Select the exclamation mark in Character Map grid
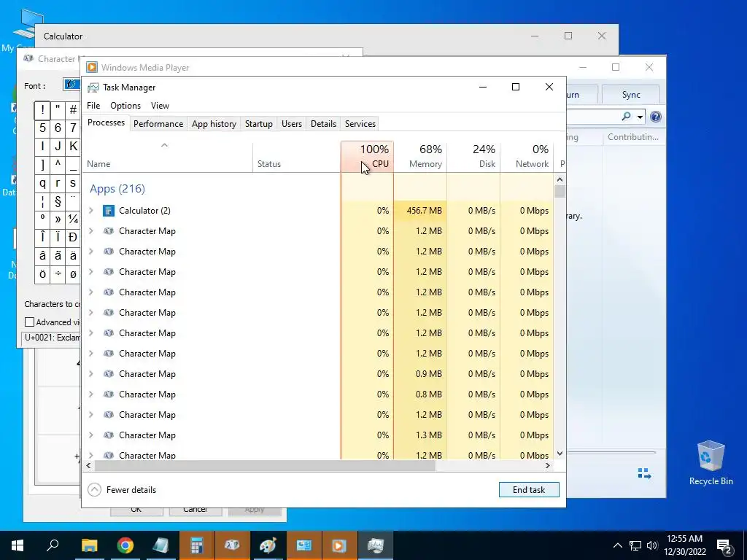This screenshot has height=560, width=747. (42, 110)
